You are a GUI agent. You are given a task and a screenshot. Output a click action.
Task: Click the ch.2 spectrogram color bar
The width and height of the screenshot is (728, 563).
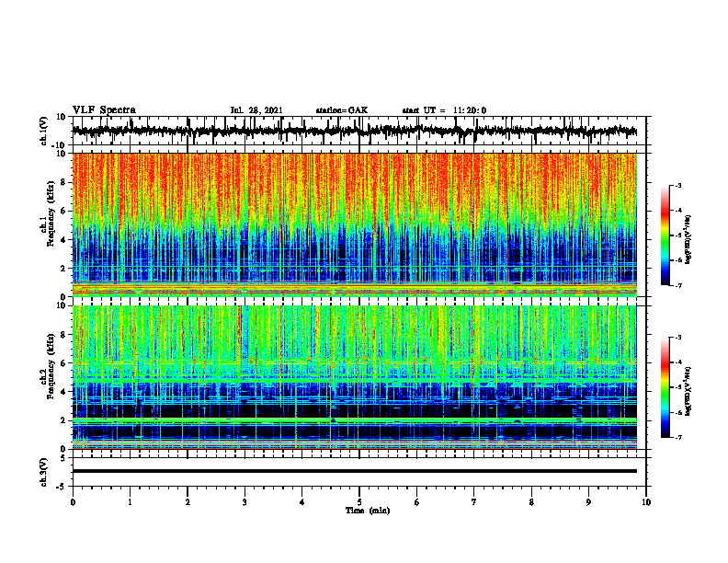tap(665, 387)
